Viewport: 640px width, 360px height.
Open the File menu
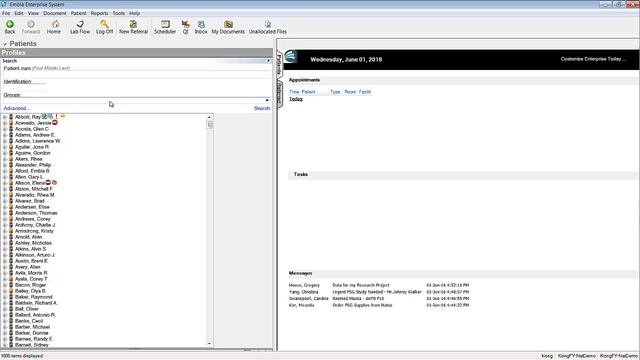pyautogui.click(x=6, y=13)
